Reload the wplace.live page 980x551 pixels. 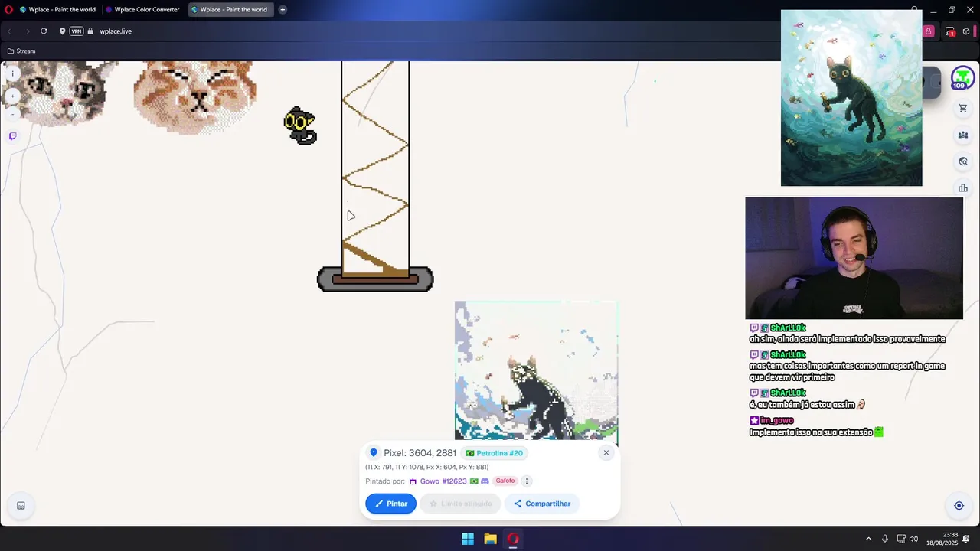[x=44, y=31]
